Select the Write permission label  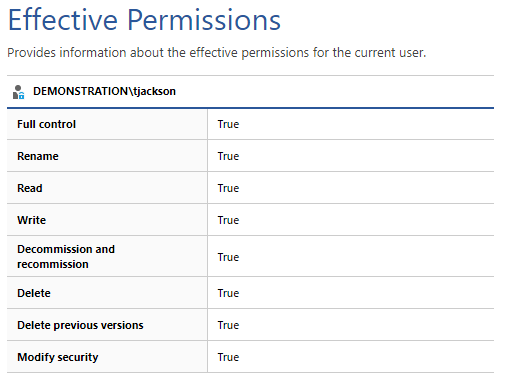(32, 220)
